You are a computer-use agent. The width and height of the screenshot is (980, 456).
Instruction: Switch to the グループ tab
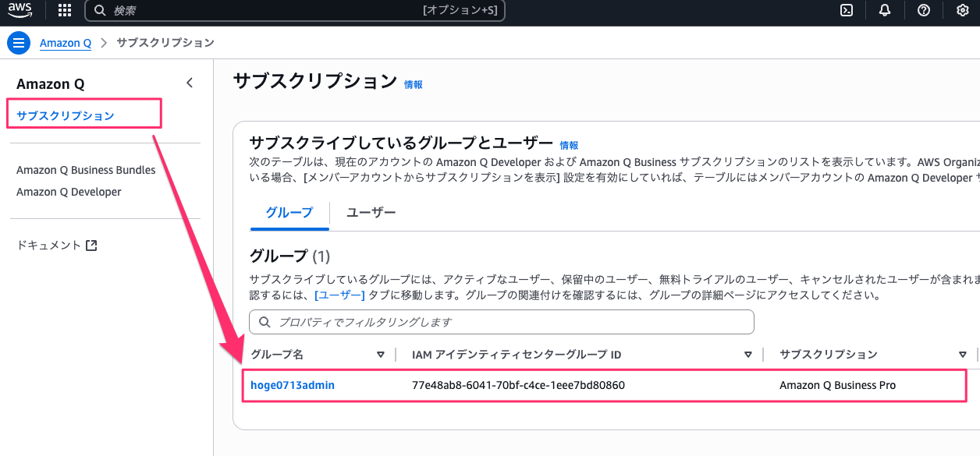coord(289,212)
